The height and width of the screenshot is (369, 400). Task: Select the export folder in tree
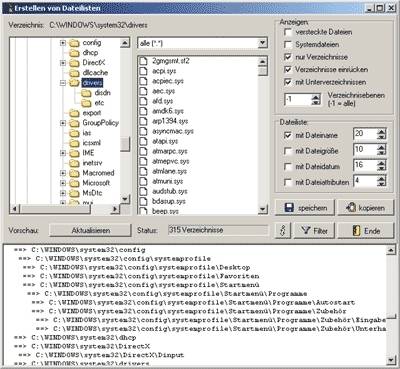tap(92, 113)
